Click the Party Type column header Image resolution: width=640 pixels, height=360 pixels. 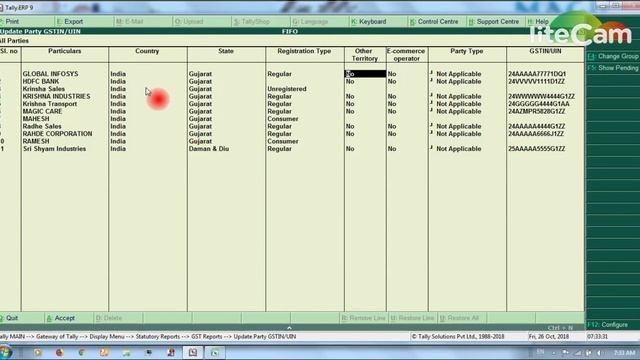[x=467, y=51]
